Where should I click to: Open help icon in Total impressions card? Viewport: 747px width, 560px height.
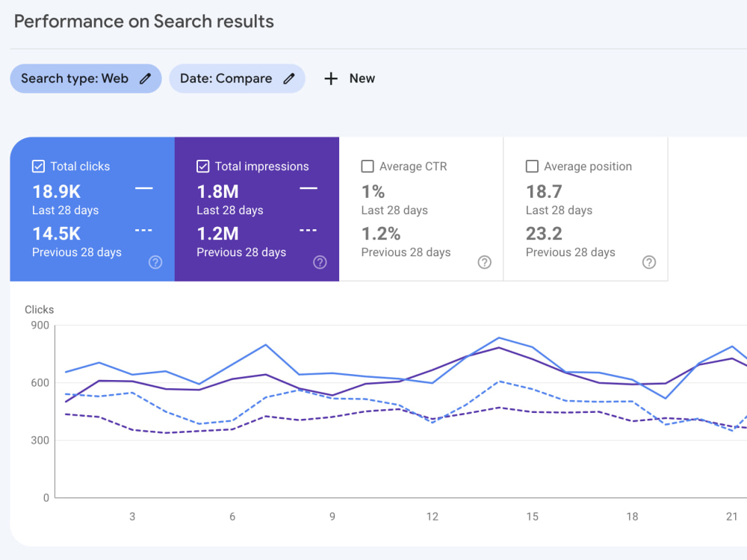coord(320,262)
